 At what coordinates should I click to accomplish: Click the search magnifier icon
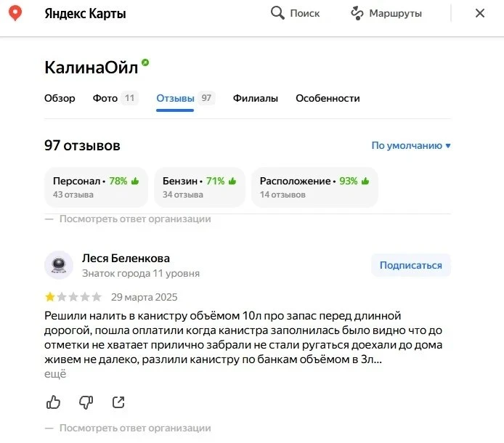point(277,13)
